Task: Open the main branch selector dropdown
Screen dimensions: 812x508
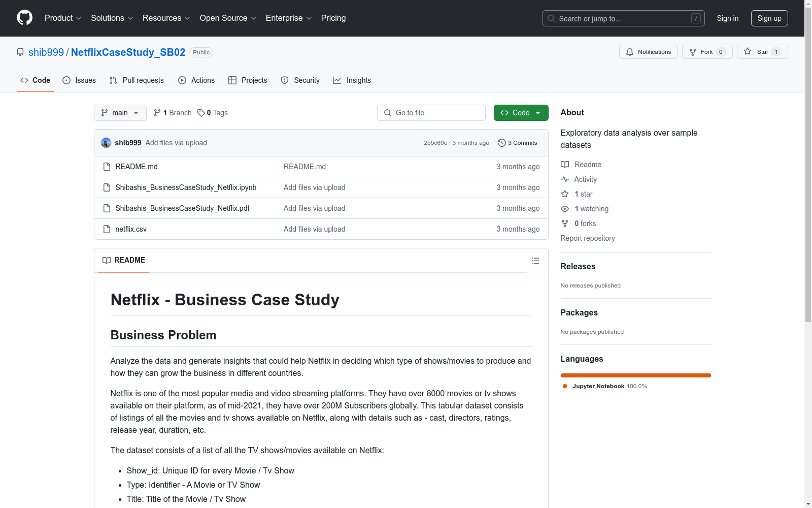Action: pyautogui.click(x=120, y=113)
